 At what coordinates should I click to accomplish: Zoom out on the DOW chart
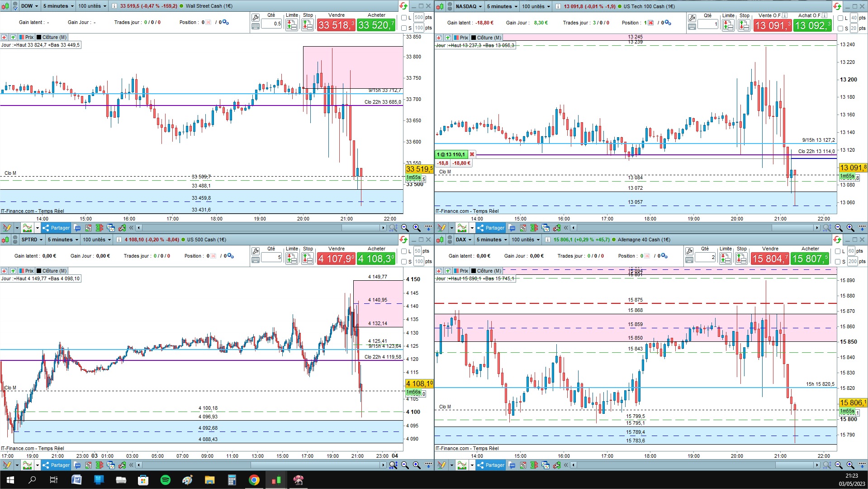pyautogui.click(x=405, y=228)
